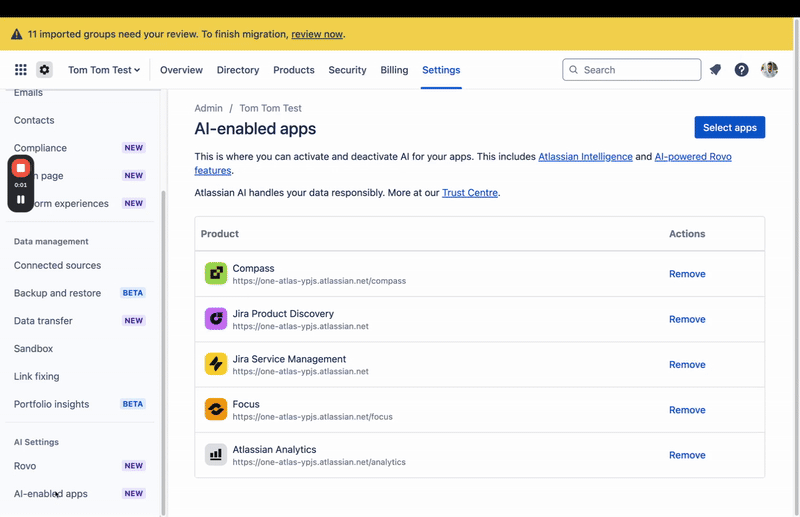Pause the screen recording

(21, 200)
